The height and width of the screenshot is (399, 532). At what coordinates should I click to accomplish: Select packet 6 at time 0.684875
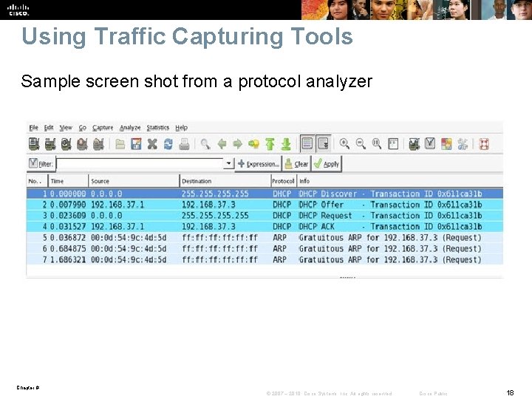(x=265, y=249)
